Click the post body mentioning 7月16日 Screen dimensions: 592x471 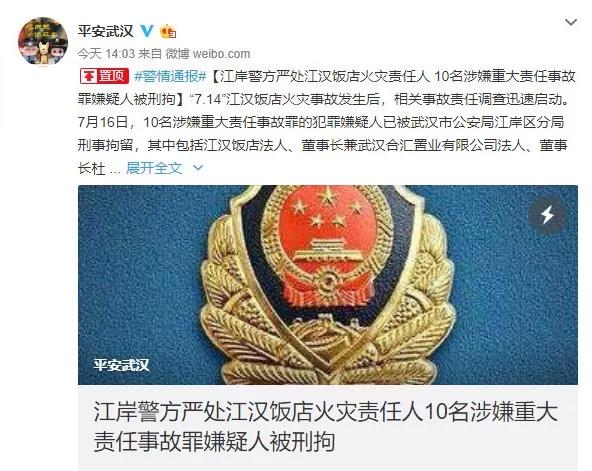(x=321, y=122)
